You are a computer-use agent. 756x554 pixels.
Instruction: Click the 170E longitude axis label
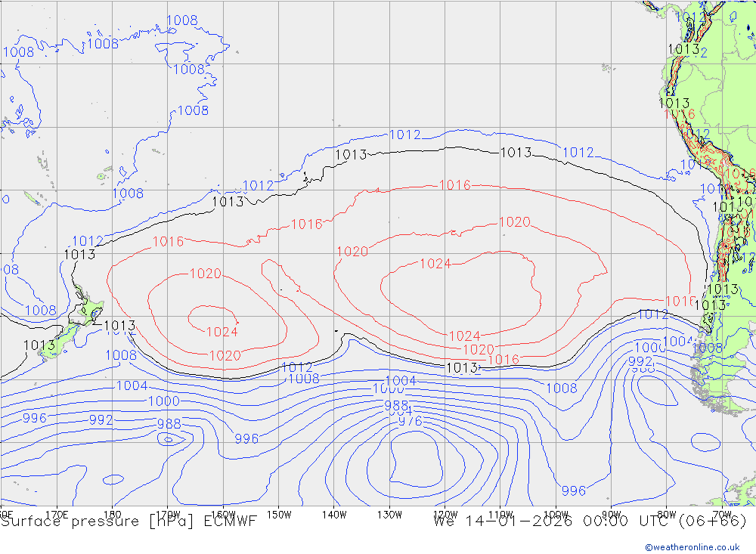point(57,515)
